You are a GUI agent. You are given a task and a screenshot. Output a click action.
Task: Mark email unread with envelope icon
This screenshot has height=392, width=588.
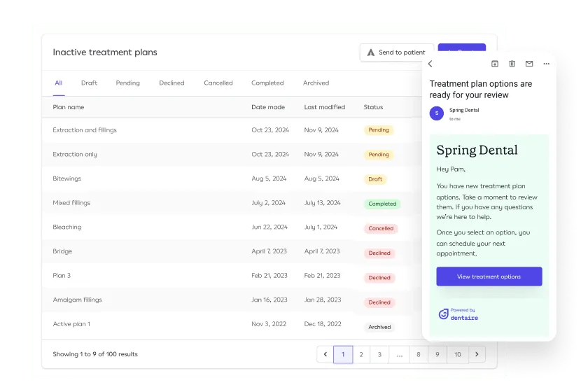click(x=529, y=64)
